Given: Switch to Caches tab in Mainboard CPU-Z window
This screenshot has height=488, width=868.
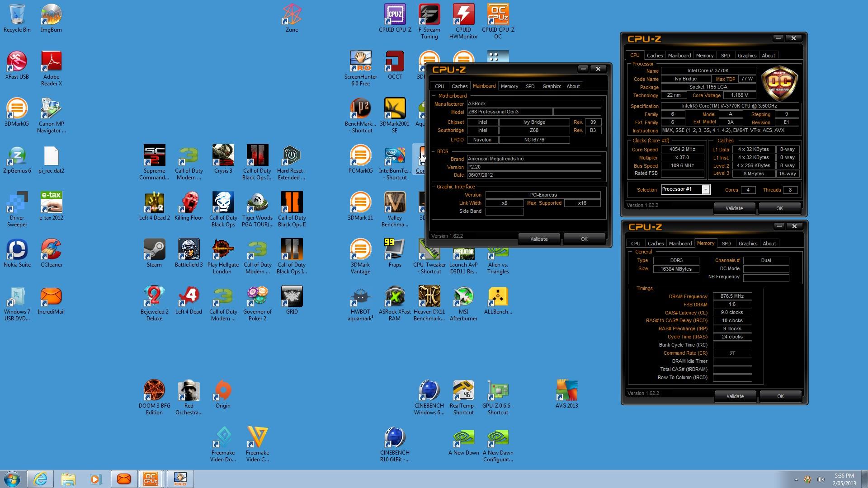Looking at the screenshot, I should (x=459, y=86).
